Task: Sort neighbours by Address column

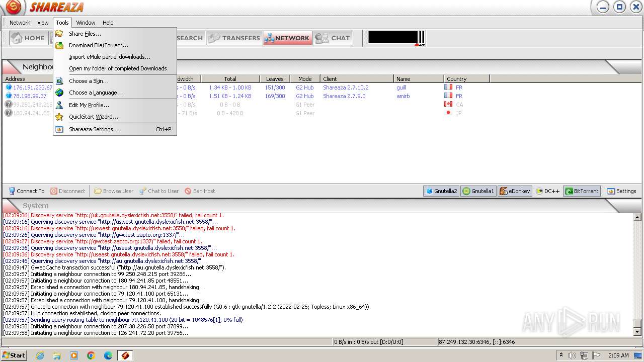Action: [28, 79]
